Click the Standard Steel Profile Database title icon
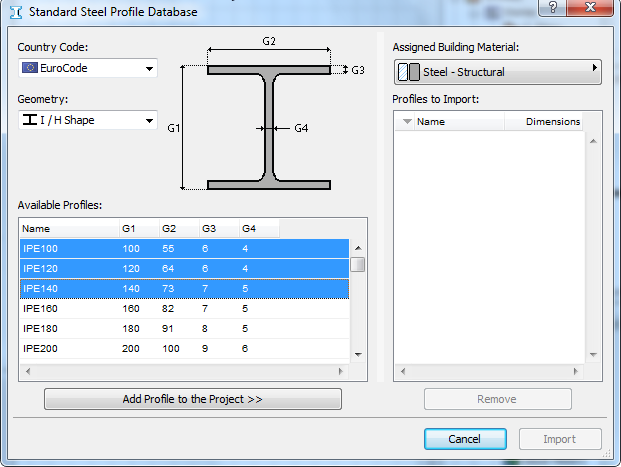 (16, 12)
